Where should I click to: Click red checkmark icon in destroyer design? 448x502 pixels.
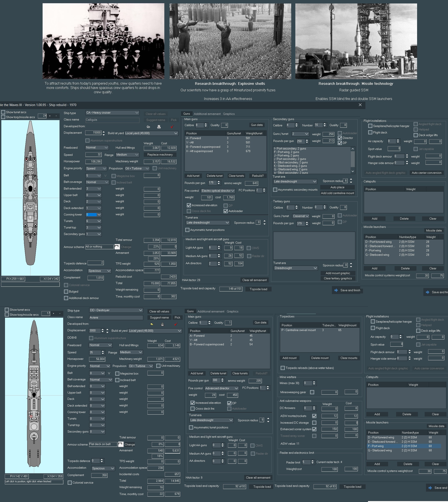176,324
